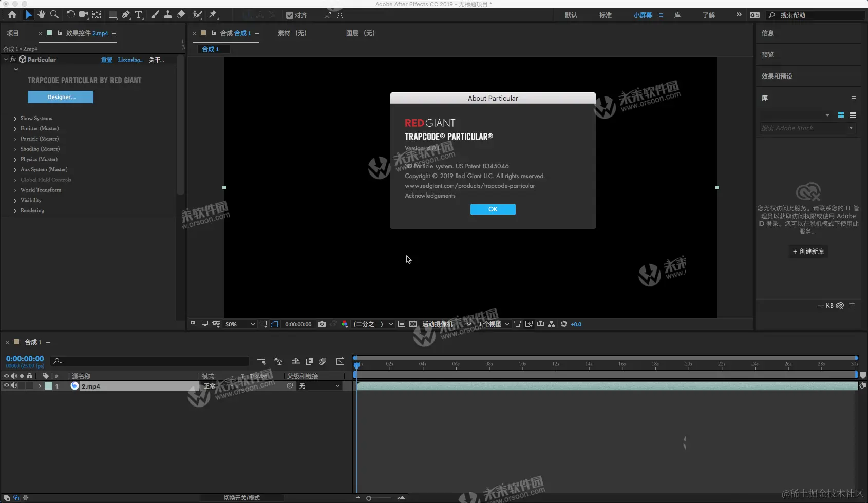The width and height of the screenshot is (868, 503).
Task: Open parent 无 dropdown for 2.mp4
Action: click(x=319, y=386)
